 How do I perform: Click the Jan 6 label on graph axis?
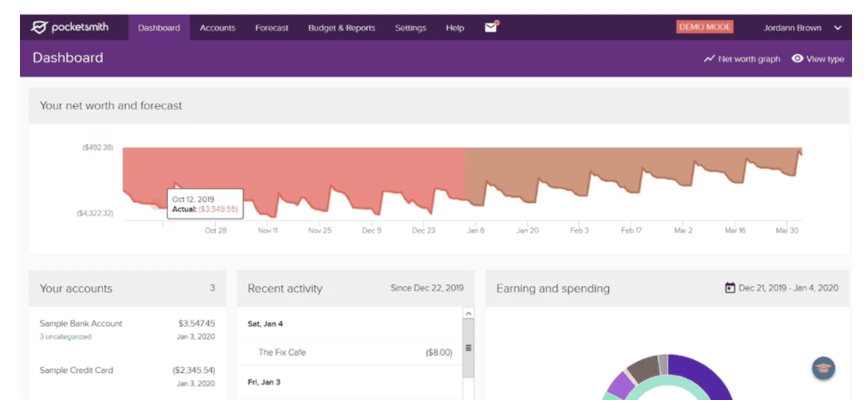475,230
